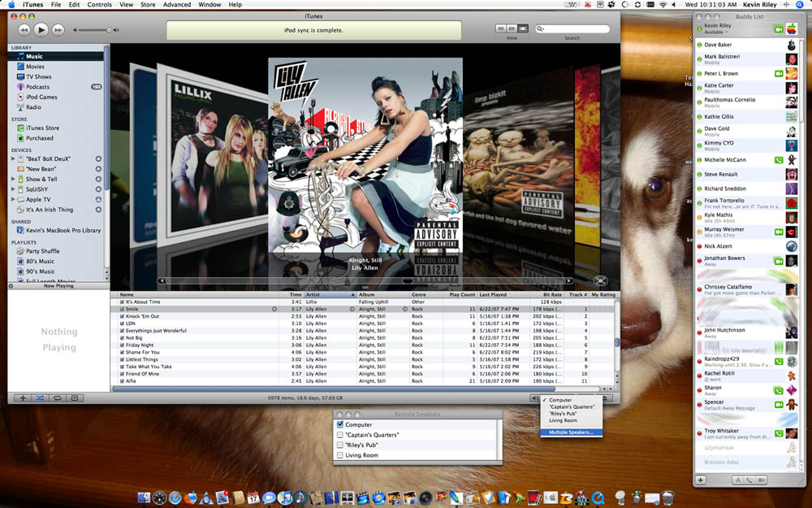The width and height of the screenshot is (812, 508).
Task: Check Living Room in Remote Speakers
Action: (x=340, y=455)
